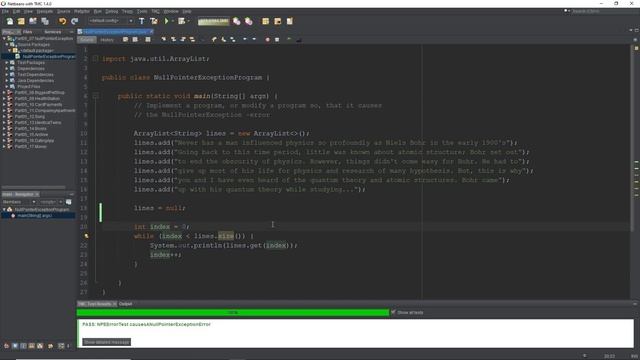This screenshot has width=640, height=360.
Task: Click the memory usage indicator bar
Action: point(213,21)
